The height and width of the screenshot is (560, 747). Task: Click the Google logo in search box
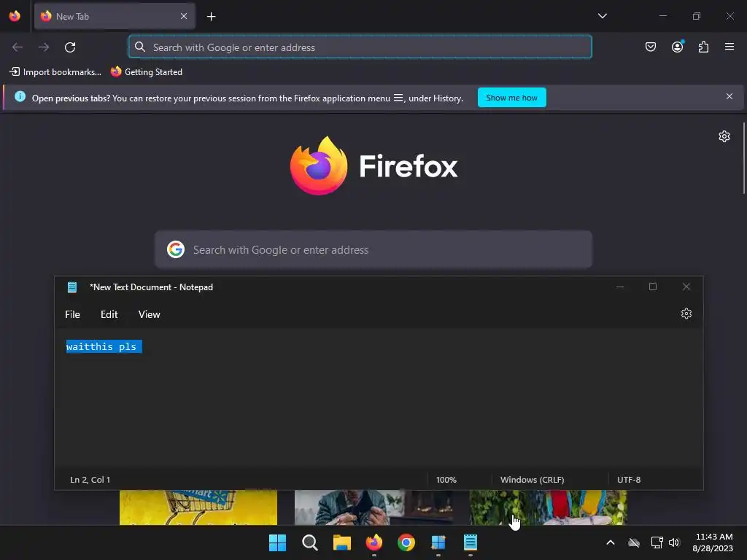[x=176, y=249]
